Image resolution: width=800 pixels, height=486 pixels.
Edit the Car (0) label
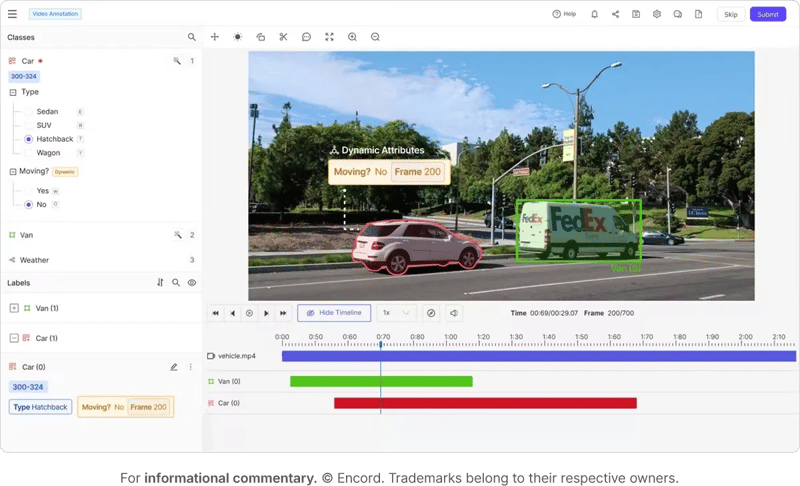174,367
